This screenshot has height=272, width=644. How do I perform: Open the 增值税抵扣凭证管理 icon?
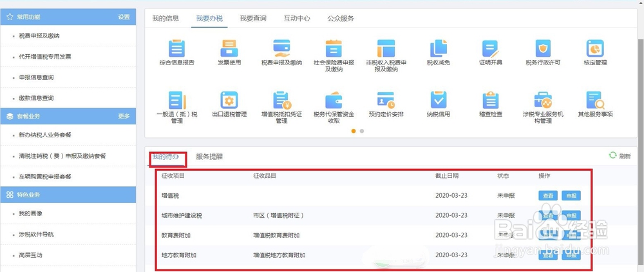[x=282, y=101]
